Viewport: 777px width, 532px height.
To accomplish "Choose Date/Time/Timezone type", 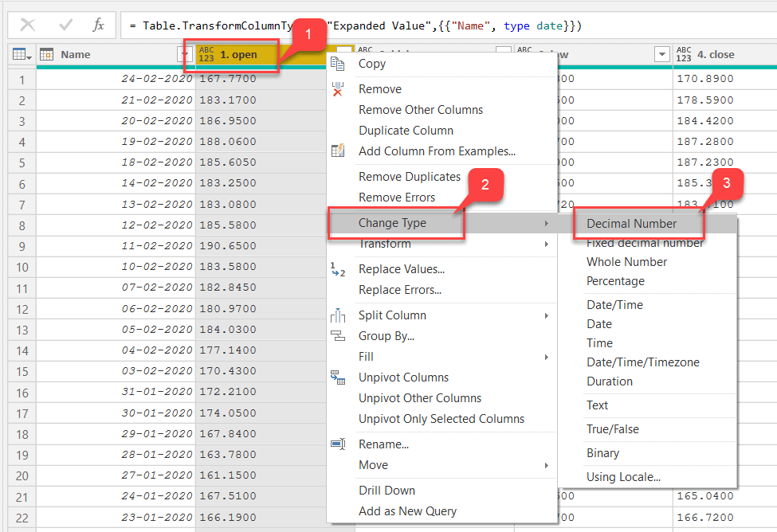I will (x=642, y=362).
